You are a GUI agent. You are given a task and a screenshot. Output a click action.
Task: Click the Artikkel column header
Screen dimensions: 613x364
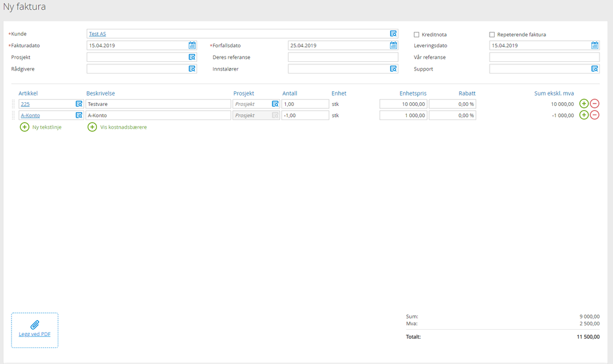pyautogui.click(x=28, y=93)
